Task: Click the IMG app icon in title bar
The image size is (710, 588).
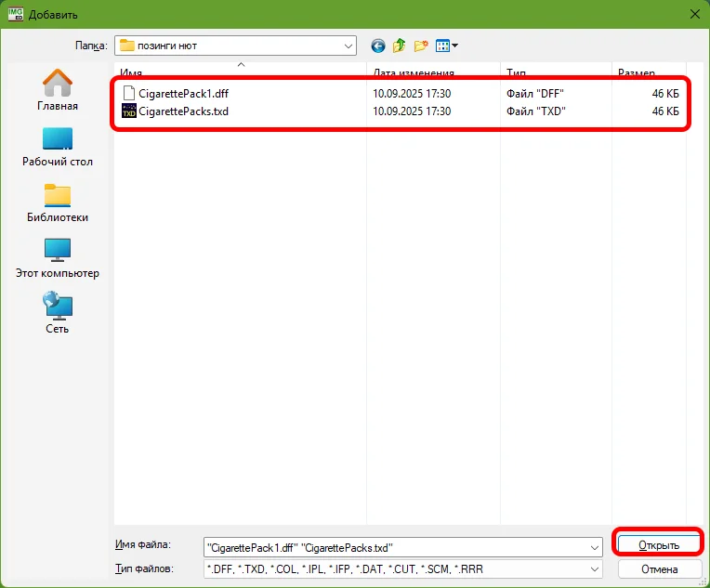Action: (16, 14)
